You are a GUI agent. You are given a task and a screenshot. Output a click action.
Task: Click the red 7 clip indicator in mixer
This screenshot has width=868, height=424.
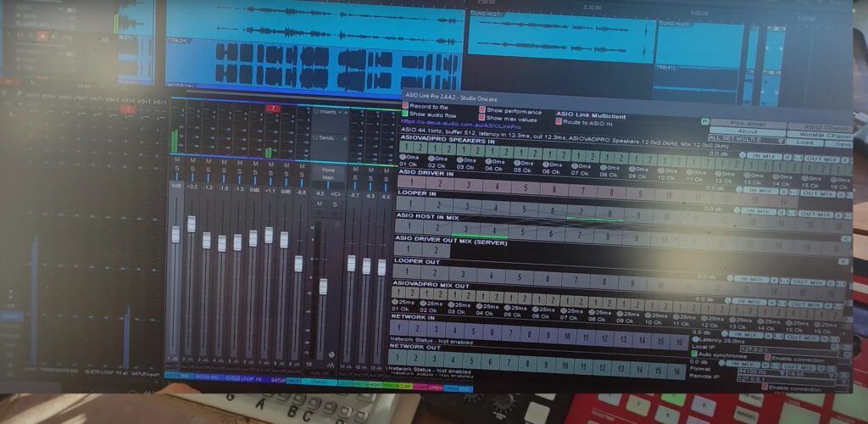(272, 109)
